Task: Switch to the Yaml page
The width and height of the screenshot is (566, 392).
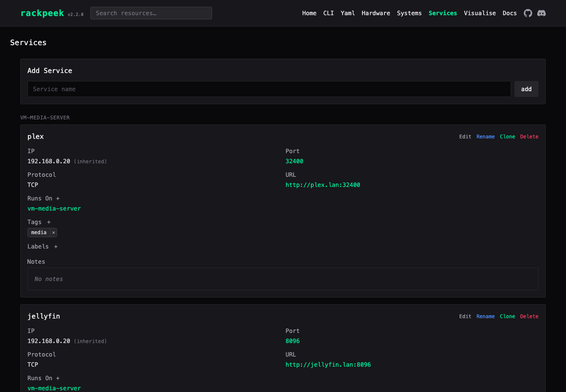Action: (x=348, y=13)
